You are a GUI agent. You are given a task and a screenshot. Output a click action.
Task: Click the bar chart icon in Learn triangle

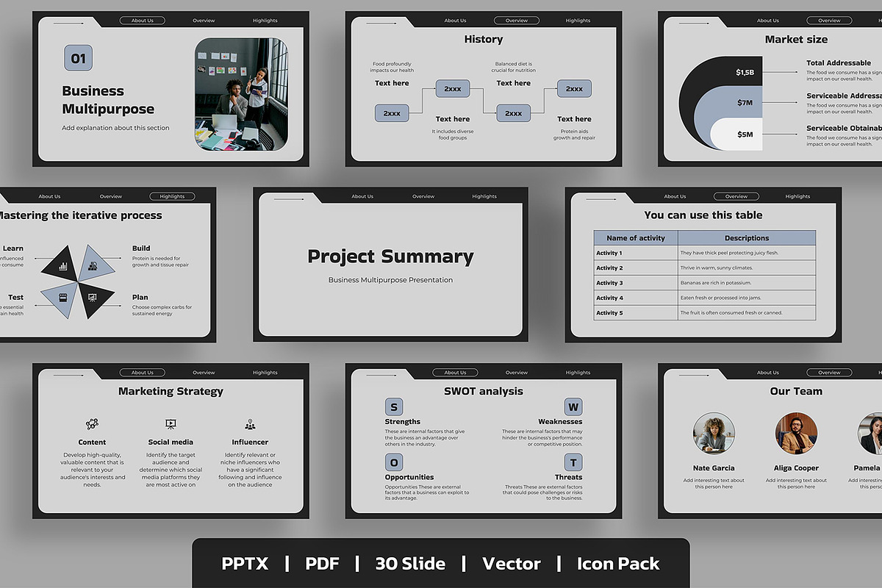[x=63, y=267]
